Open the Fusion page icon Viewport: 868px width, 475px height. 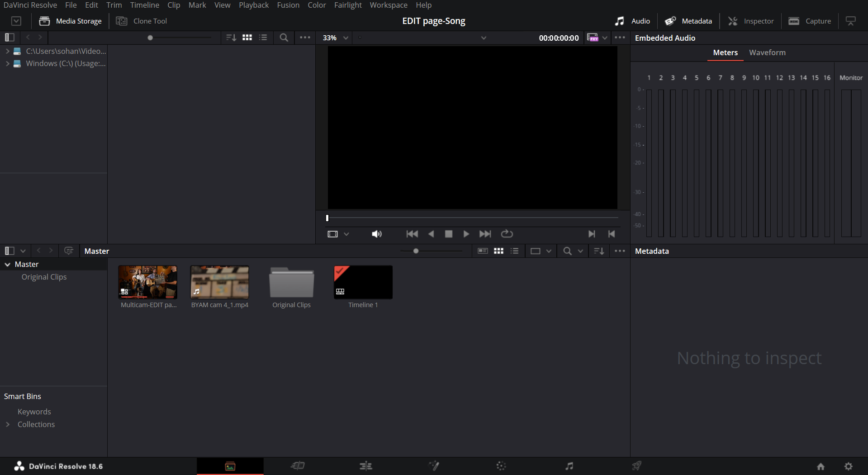click(434, 465)
